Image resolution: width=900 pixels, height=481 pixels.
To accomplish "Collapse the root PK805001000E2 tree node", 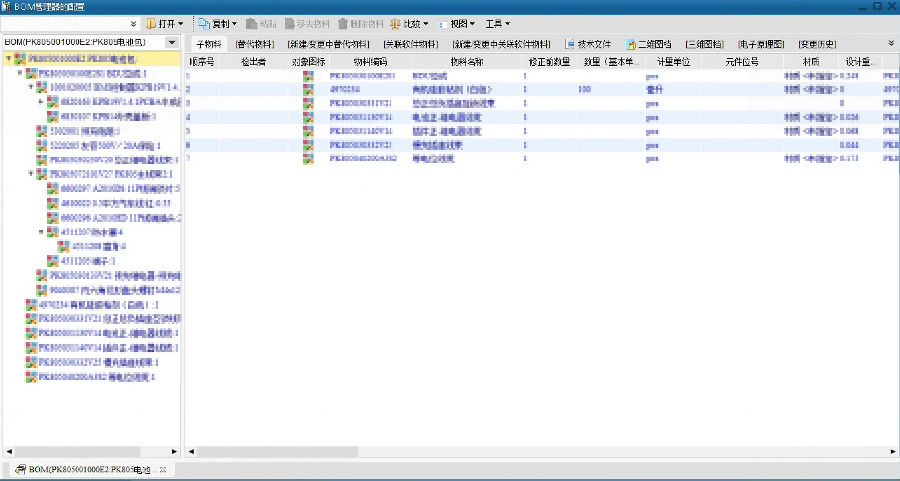I will (x=9, y=60).
